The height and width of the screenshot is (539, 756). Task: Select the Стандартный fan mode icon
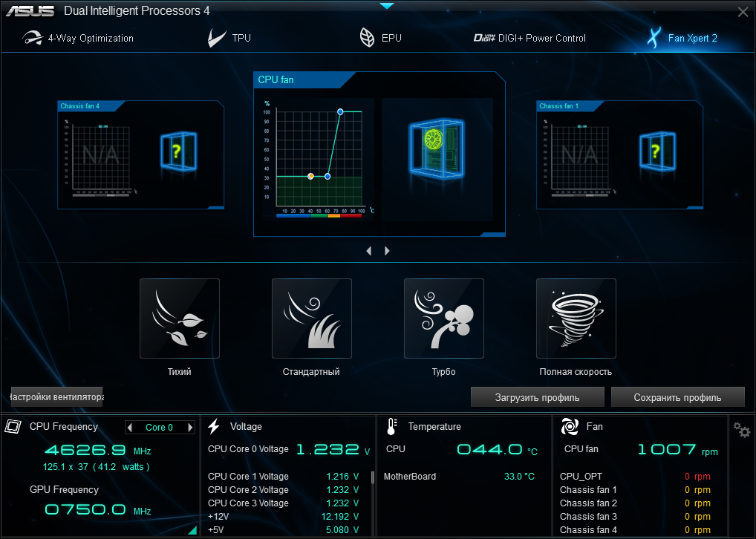coord(311,318)
